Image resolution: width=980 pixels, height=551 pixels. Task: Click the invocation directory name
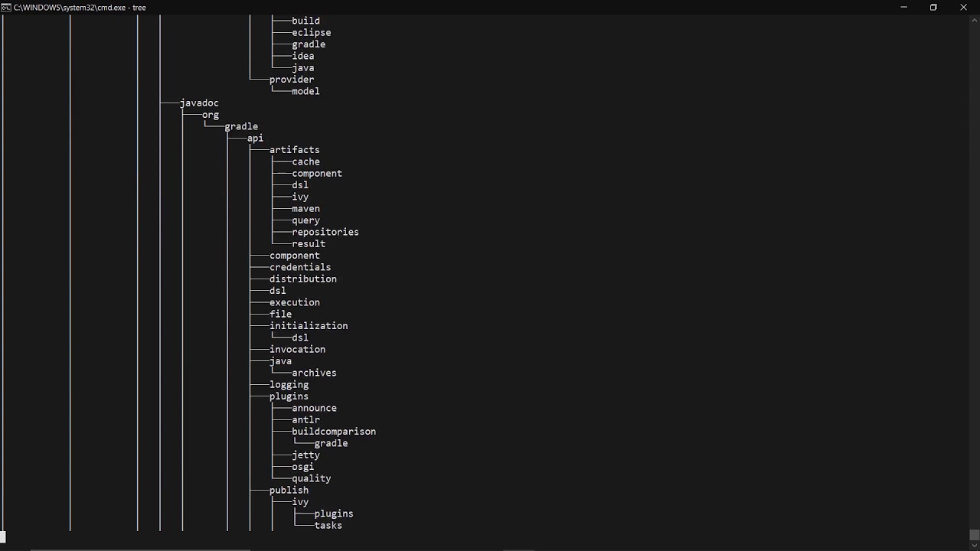297,350
